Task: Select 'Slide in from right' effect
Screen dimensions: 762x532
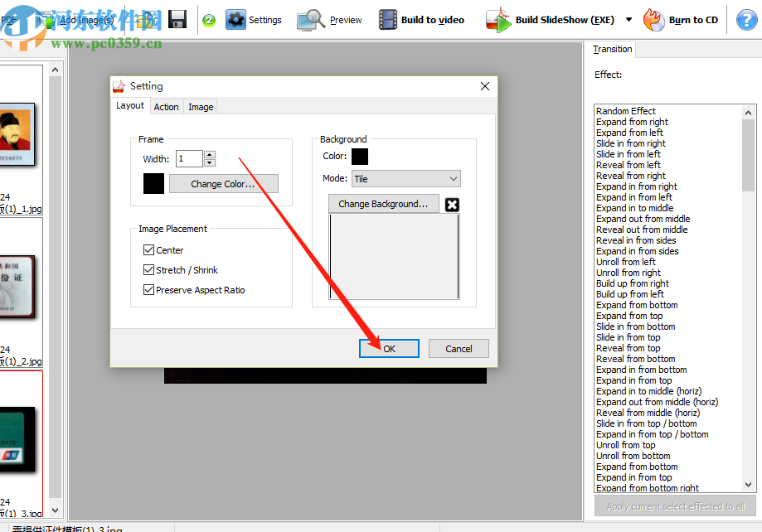Action: click(631, 143)
